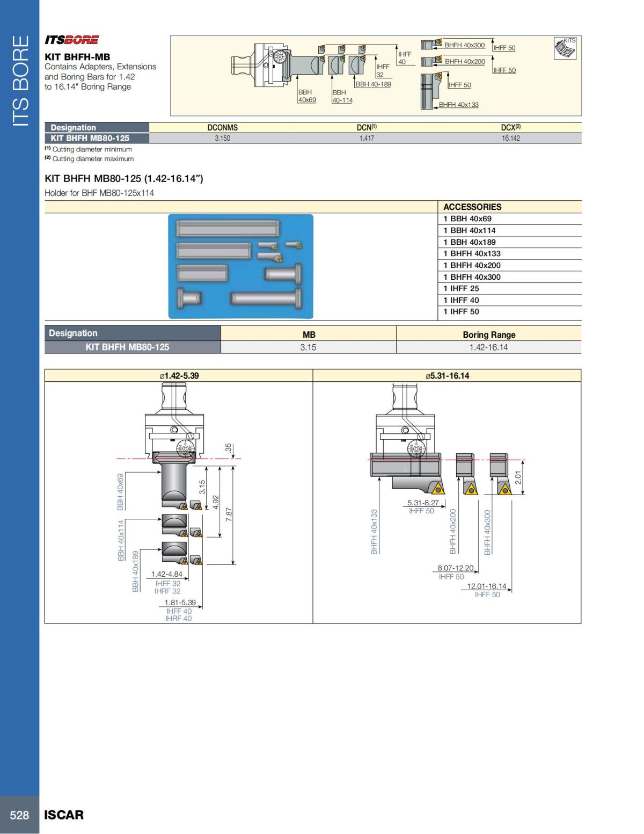
Task: Click the DCONMS column header
Action: click(x=222, y=128)
